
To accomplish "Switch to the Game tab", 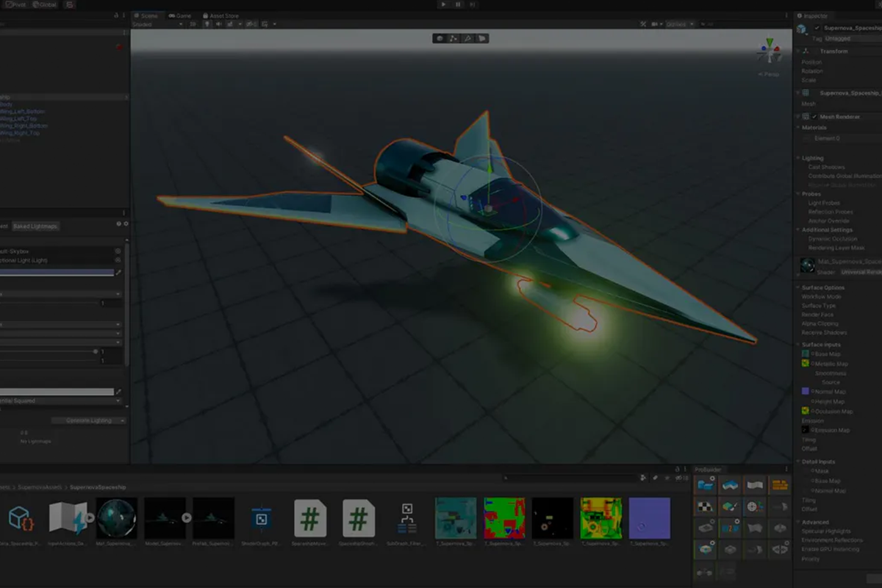I will coord(180,15).
